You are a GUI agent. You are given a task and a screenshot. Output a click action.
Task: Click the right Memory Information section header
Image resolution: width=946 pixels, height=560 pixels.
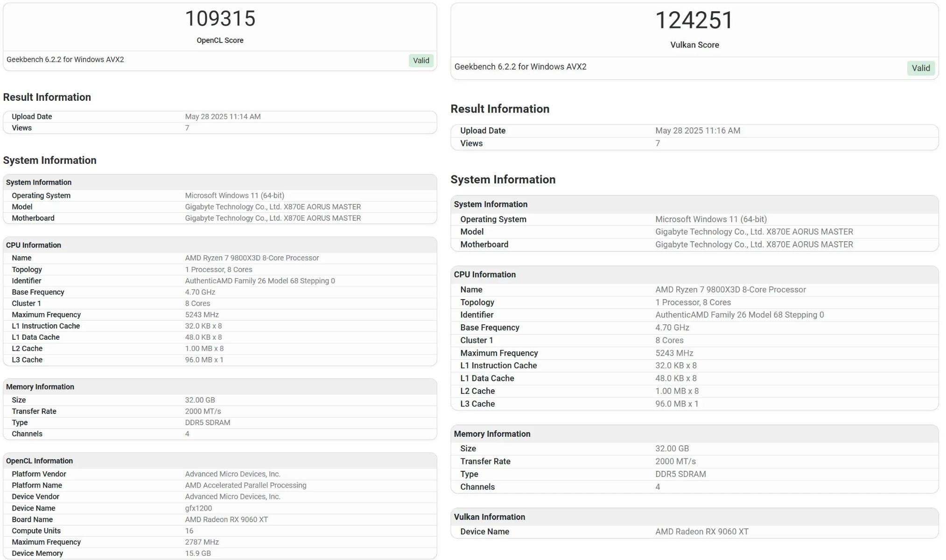click(x=492, y=434)
